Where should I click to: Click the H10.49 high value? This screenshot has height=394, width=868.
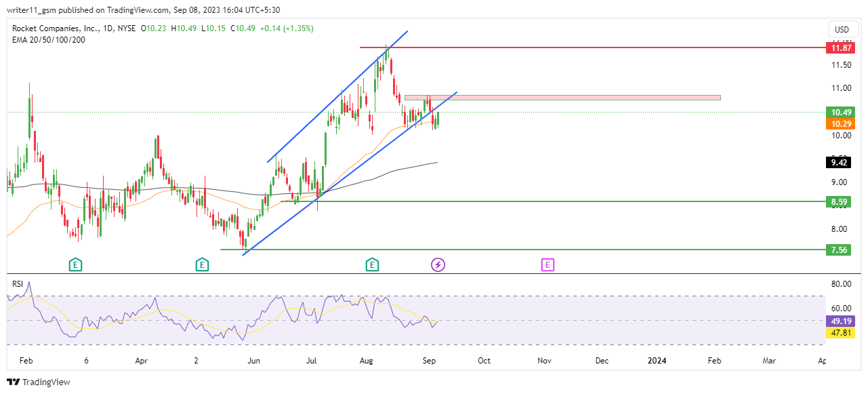click(x=184, y=28)
